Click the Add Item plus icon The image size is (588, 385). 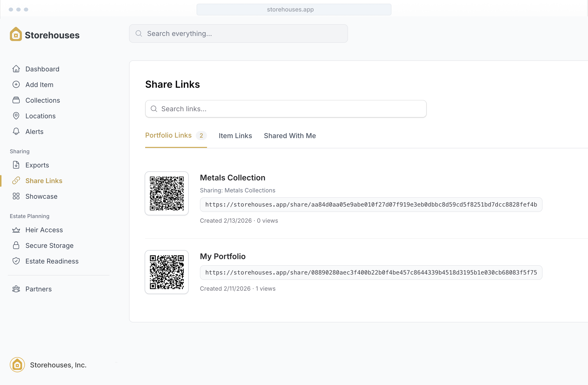coord(16,85)
